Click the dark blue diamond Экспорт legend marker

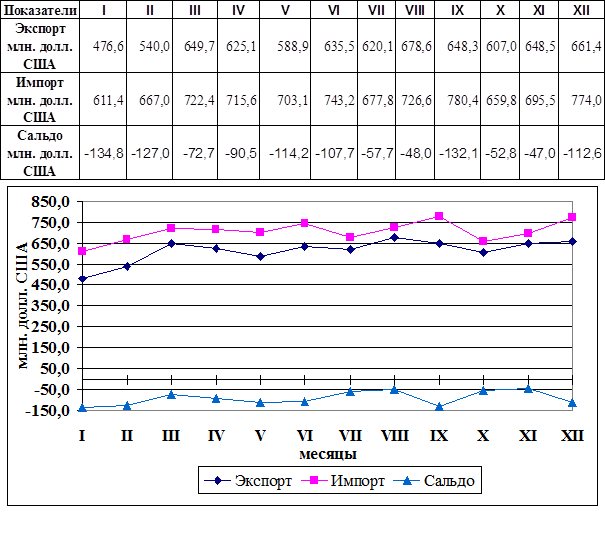218,480
